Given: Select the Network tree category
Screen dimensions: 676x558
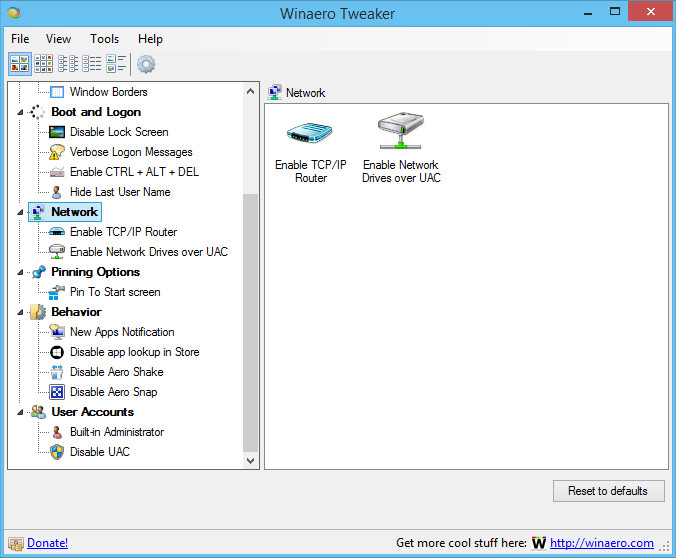Looking at the screenshot, I should (74, 212).
